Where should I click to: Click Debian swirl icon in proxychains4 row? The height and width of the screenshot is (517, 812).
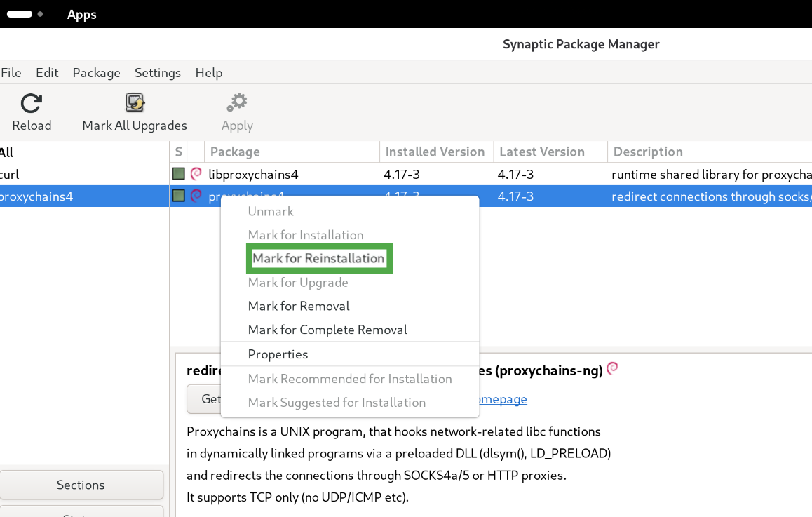(x=196, y=195)
